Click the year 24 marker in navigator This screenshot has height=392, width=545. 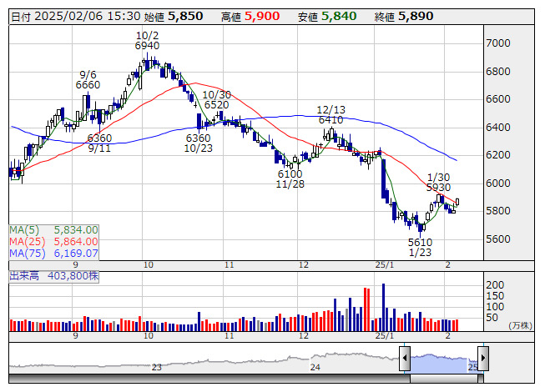coord(315,367)
